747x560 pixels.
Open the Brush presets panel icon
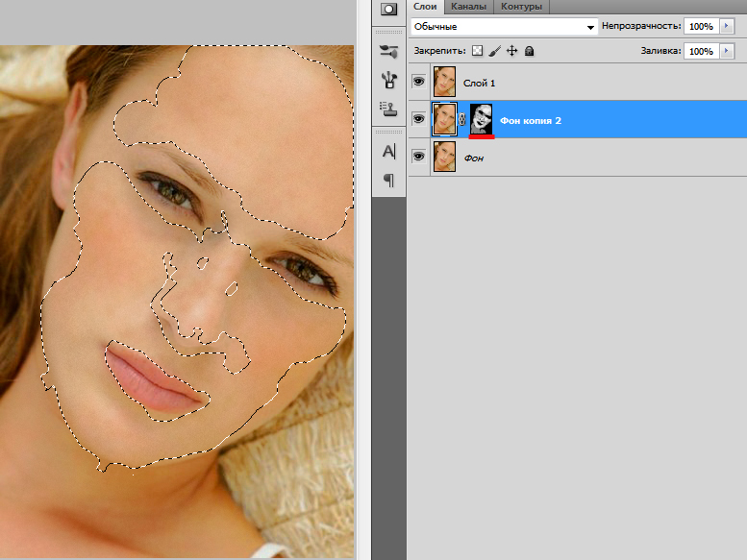388,51
